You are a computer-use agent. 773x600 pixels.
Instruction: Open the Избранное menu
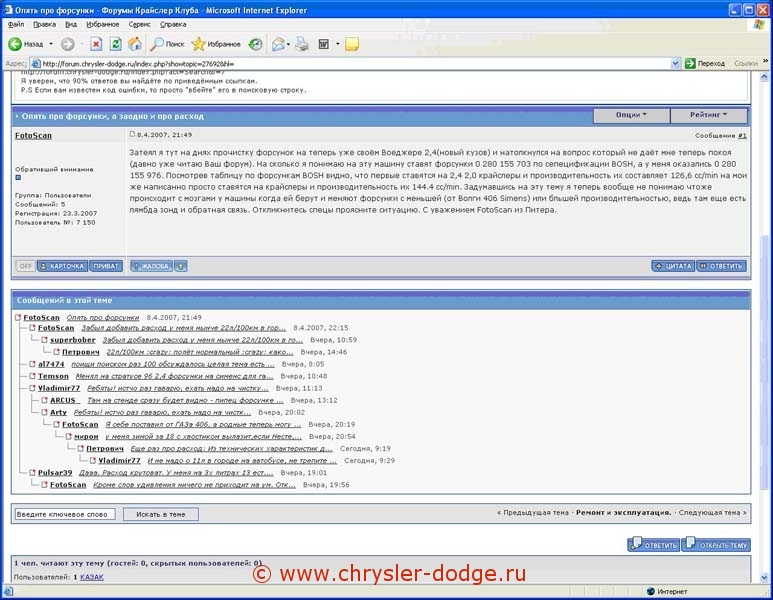(103, 24)
